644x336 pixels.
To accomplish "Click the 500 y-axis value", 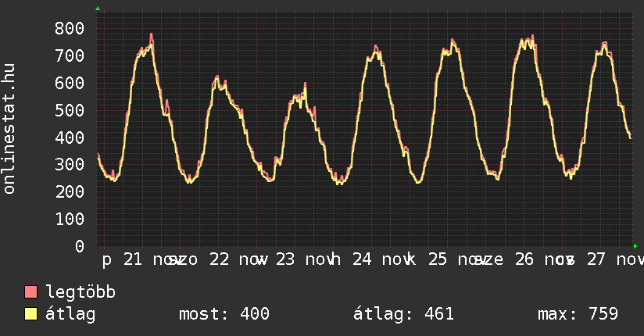I will [70, 110].
